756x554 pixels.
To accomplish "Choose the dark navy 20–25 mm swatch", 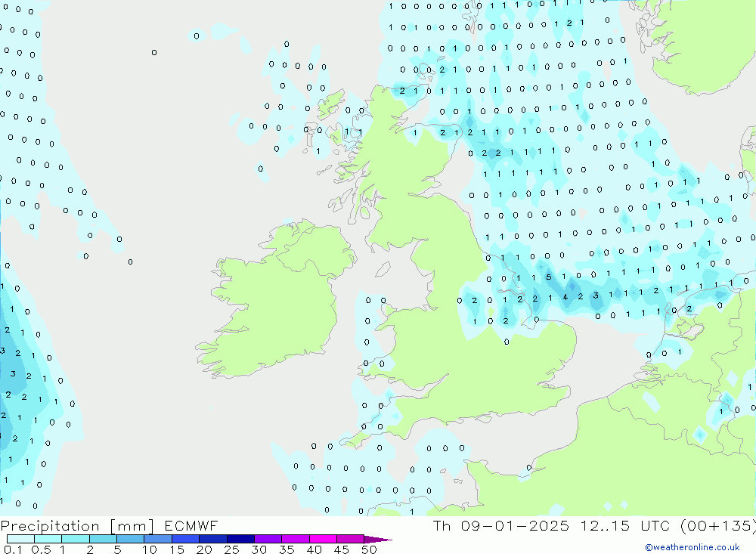I will point(212,540).
